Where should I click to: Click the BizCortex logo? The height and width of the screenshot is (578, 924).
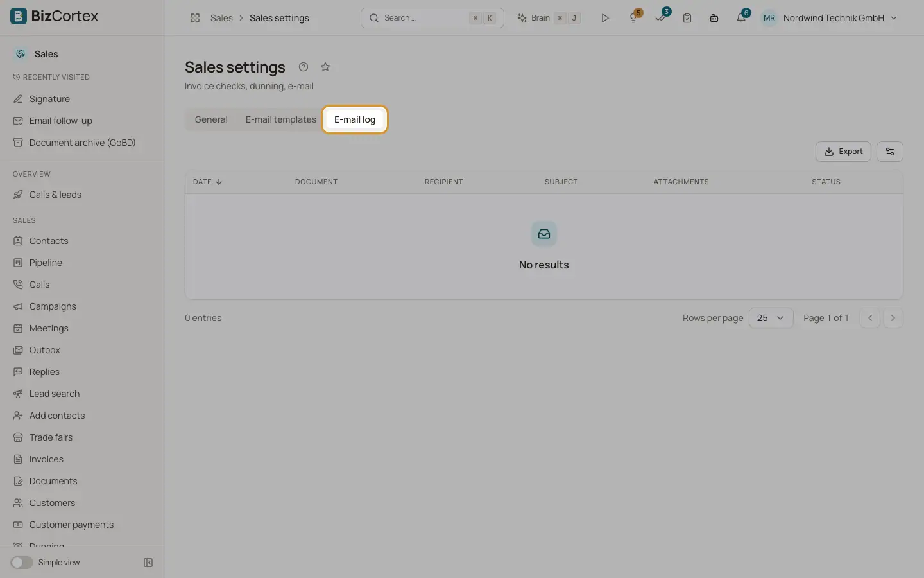55,16
